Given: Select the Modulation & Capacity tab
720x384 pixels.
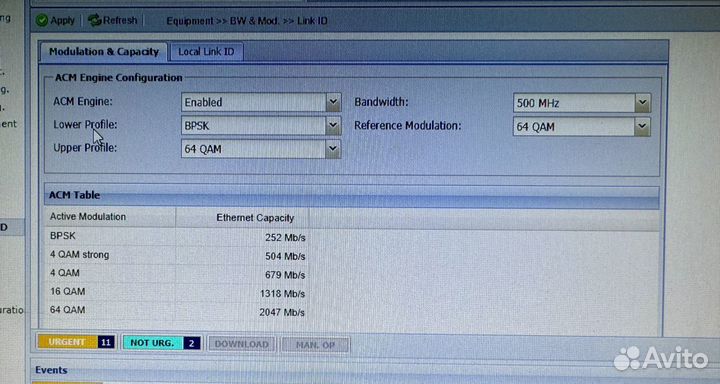Looking at the screenshot, I should [x=104, y=52].
